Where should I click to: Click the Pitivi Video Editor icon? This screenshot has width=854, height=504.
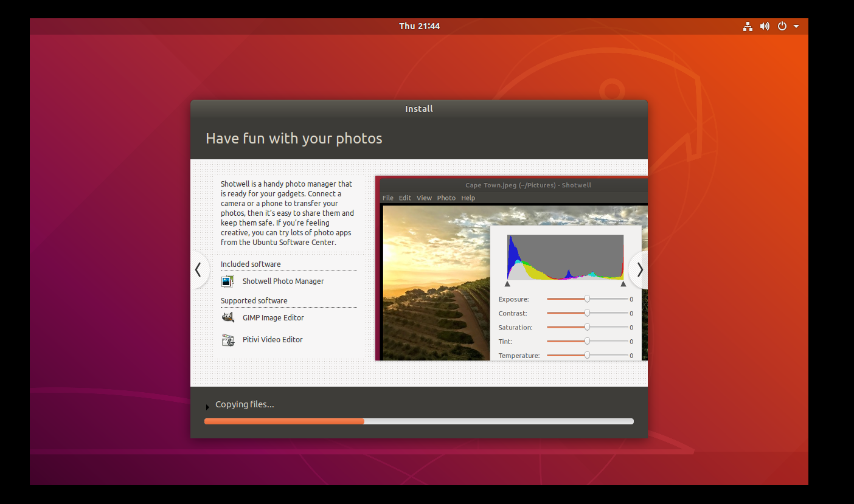tap(228, 340)
